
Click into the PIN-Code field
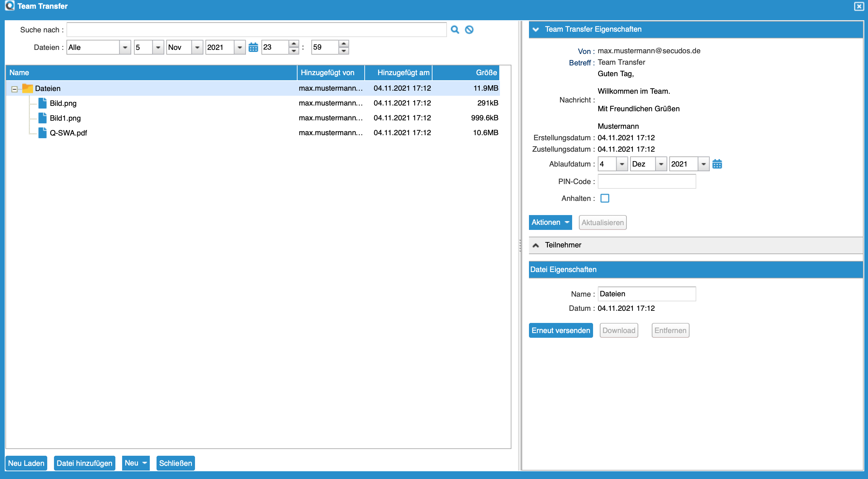pyautogui.click(x=646, y=181)
